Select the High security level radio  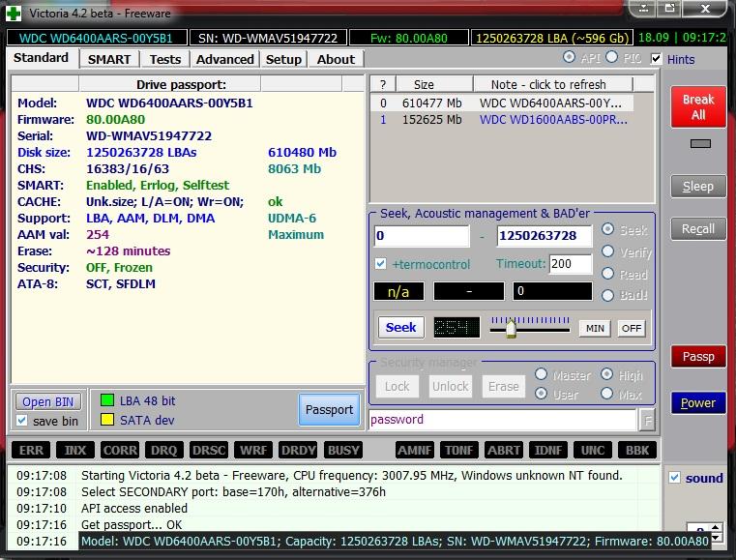607,374
